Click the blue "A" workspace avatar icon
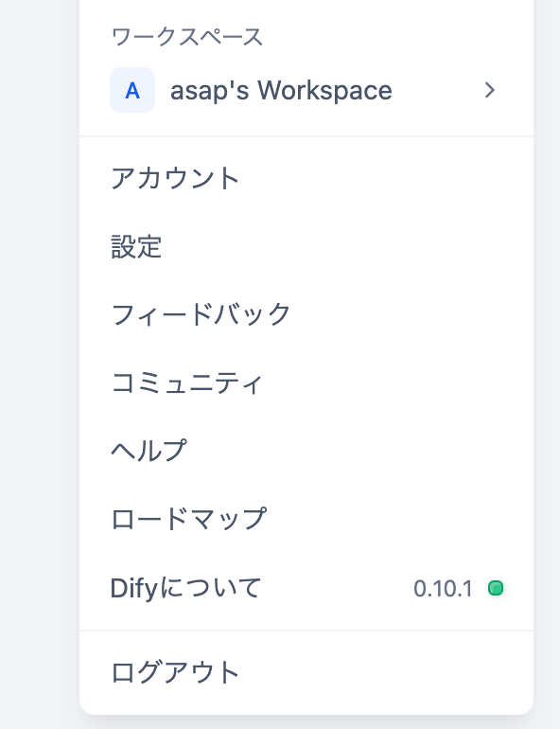This screenshot has height=729, width=560. pyautogui.click(x=132, y=90)
